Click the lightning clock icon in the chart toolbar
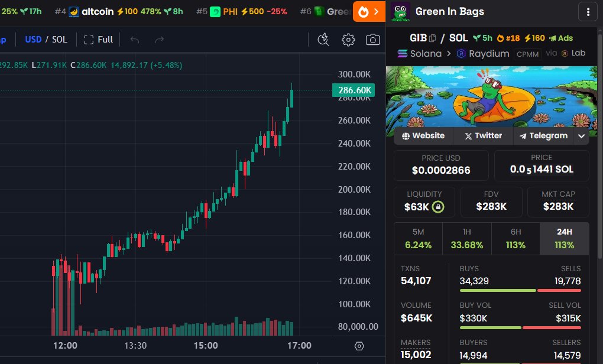 tap(323, 40)
